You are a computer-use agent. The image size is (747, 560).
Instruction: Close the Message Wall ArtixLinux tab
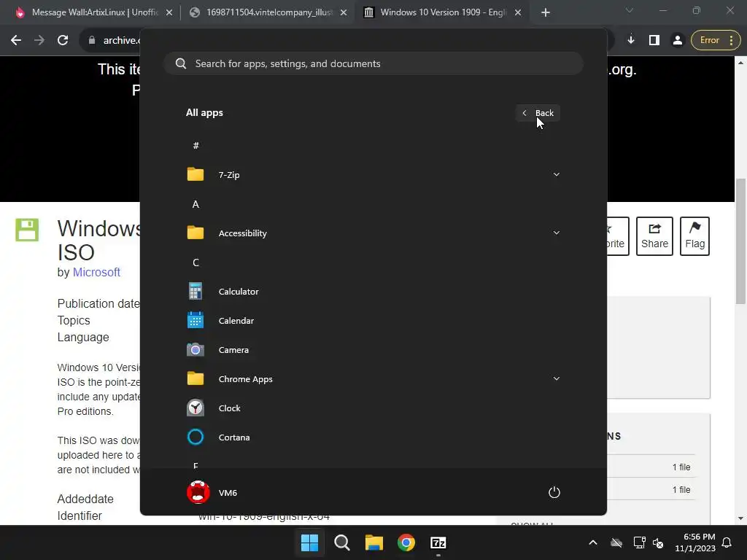point(169,13)
